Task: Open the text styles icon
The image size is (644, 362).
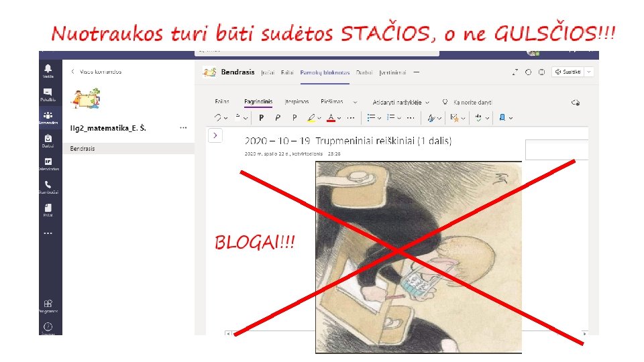Action: [431, 118]
